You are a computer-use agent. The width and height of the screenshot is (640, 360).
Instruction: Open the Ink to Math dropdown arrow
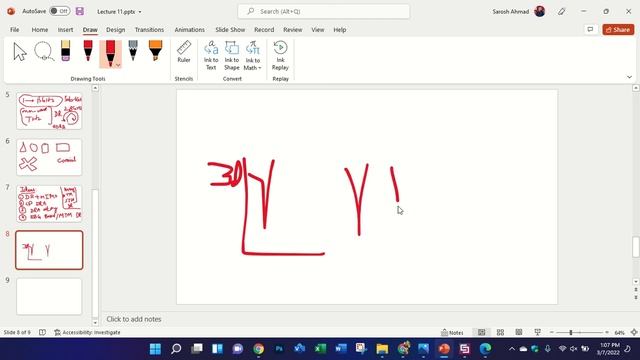[260, 68]
